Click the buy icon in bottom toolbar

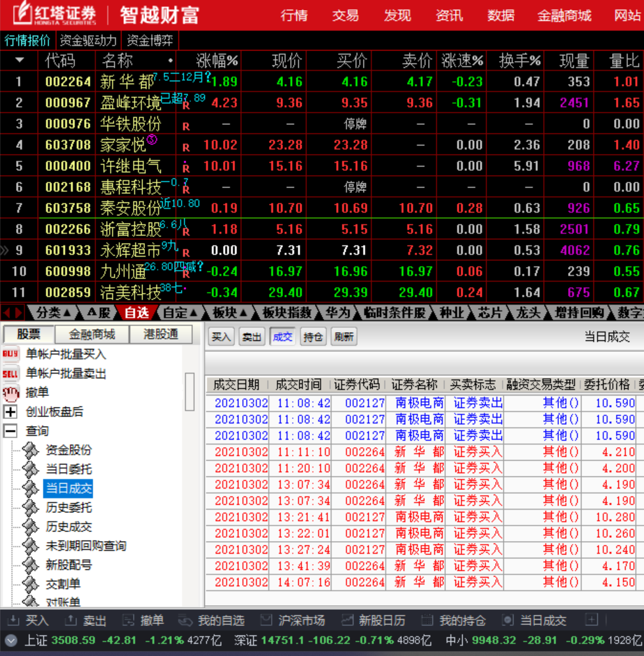(x=13, y=620)
